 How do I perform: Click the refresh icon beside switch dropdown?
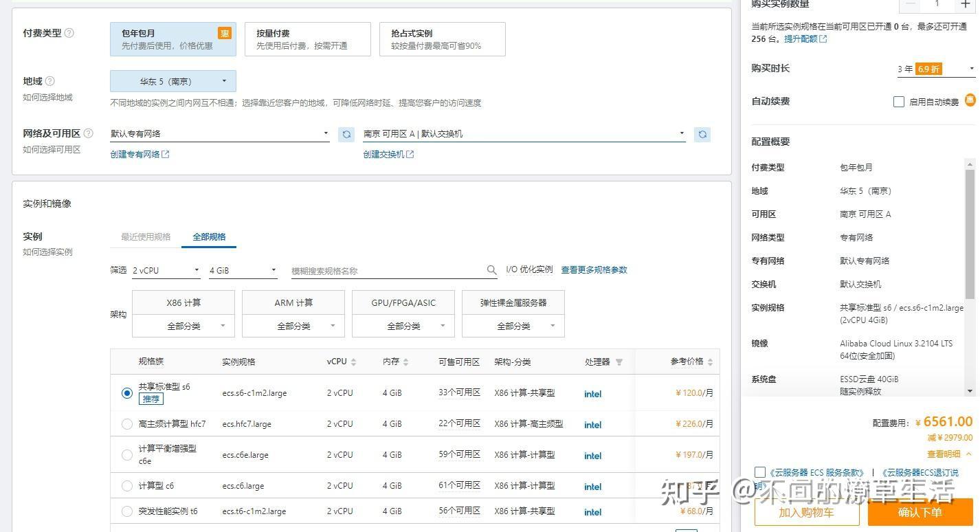(702, 135)
